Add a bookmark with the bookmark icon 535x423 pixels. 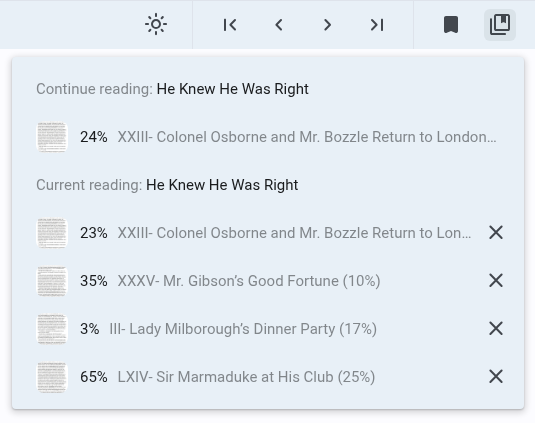pyautogui.click(x=451, y=25)
